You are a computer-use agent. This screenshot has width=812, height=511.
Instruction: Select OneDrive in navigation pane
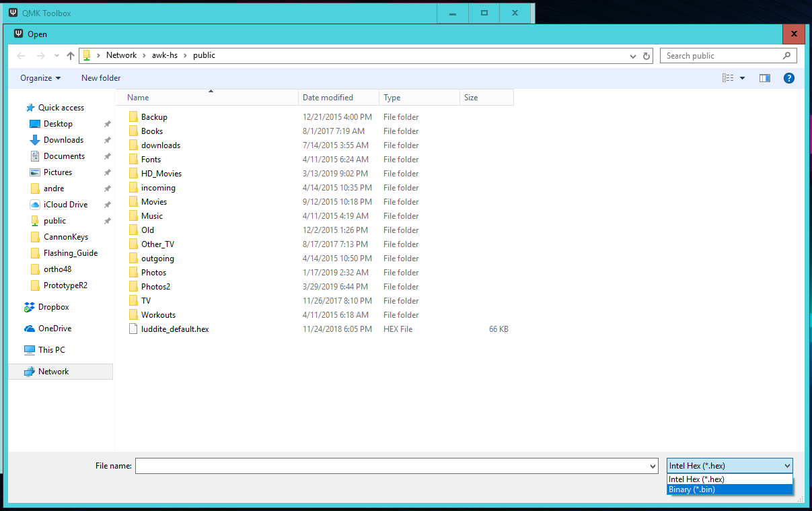pyautogui.click(x=54, y=329)
